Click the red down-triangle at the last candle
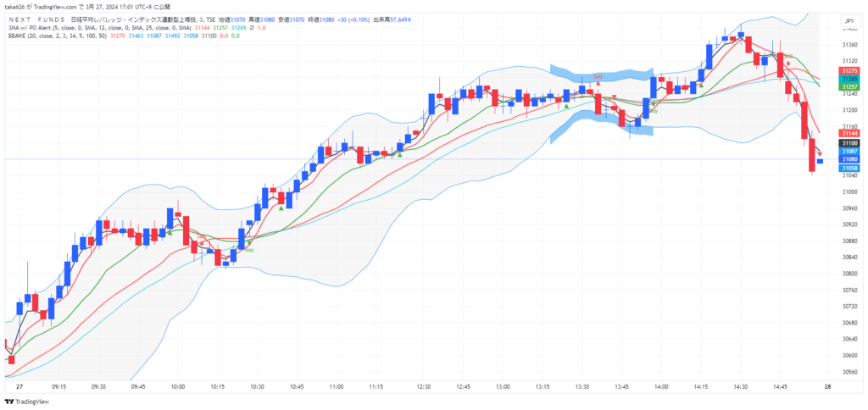 click(x=820, y=153)
